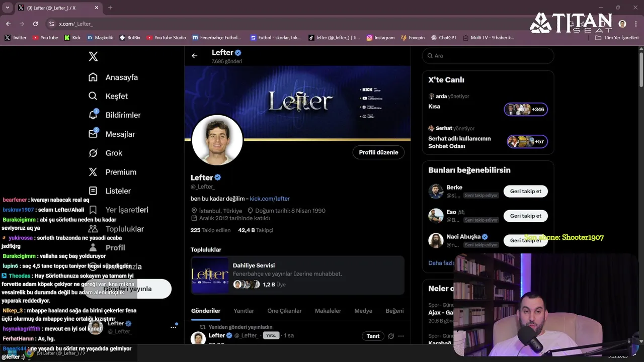Image resolution: width=644 pixels, height=362 pixels.
Task: Open Toplulukklar sidebar item
Action: tap(116, 229)
